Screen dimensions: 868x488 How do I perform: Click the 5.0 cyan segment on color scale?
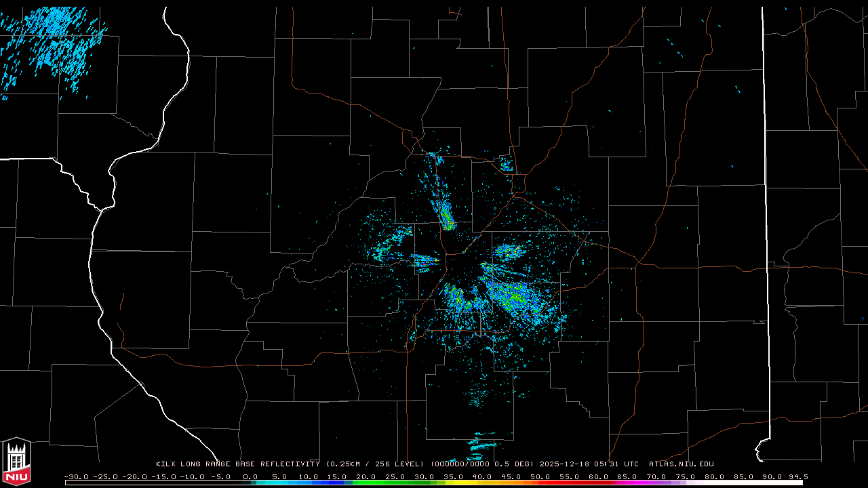tap(279, 483)
